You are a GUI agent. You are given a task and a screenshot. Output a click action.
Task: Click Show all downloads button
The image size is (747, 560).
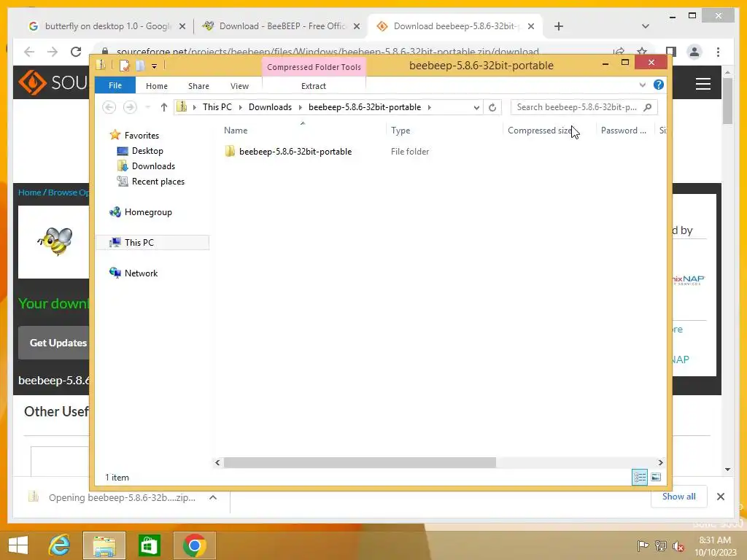(679, 497)
